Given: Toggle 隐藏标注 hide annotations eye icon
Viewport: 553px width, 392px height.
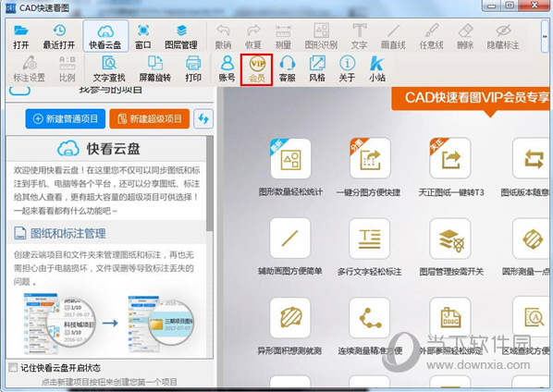Looking at the screenshot, I should (x=503, y=37).
